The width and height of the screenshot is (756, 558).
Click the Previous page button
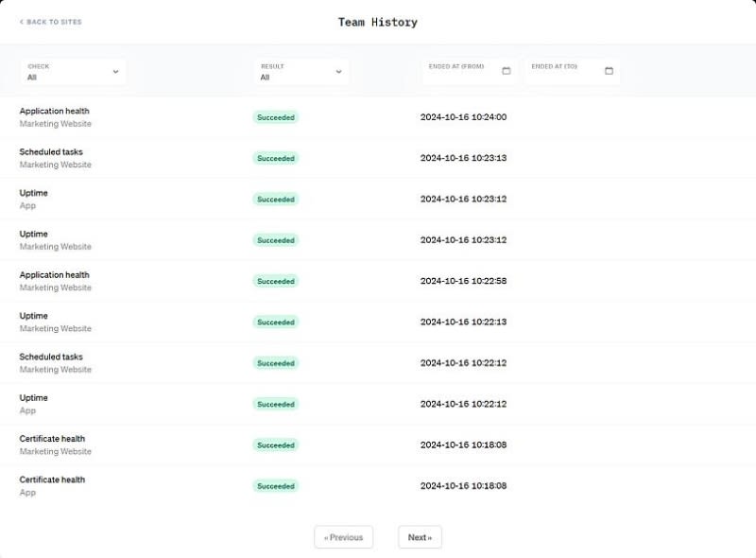coord(343,537)
